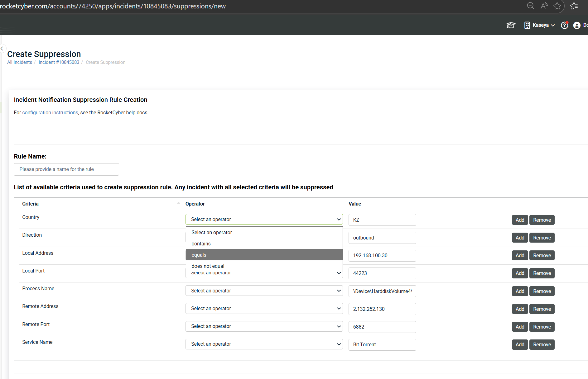Open the help question mark icon
Image resolution: width=588 pixels, height=379 pixels.
(564, 25)
